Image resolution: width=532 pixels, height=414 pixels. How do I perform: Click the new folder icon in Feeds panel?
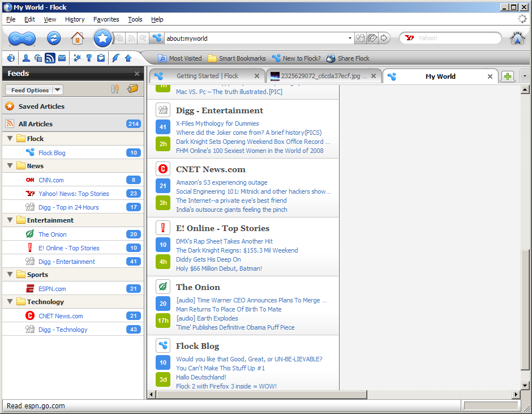132,89
